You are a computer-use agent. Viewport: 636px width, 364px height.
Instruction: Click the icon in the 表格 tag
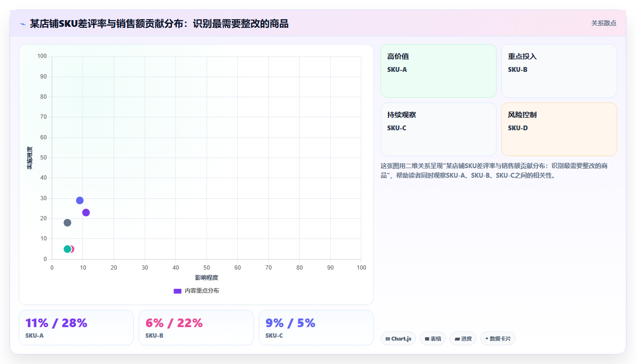427,339
